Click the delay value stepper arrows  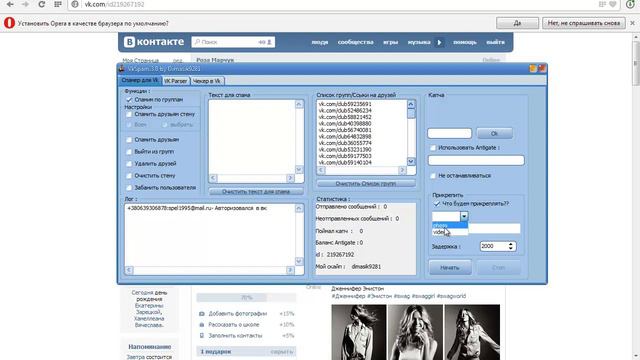coord(511,246)
